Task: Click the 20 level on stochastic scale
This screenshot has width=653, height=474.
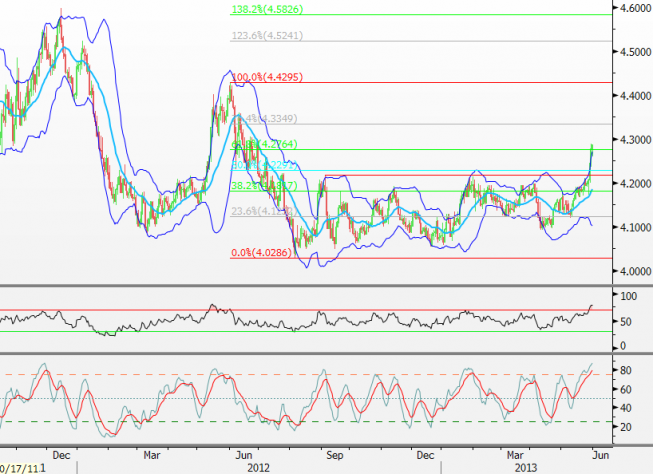Action: pos(626,427)
